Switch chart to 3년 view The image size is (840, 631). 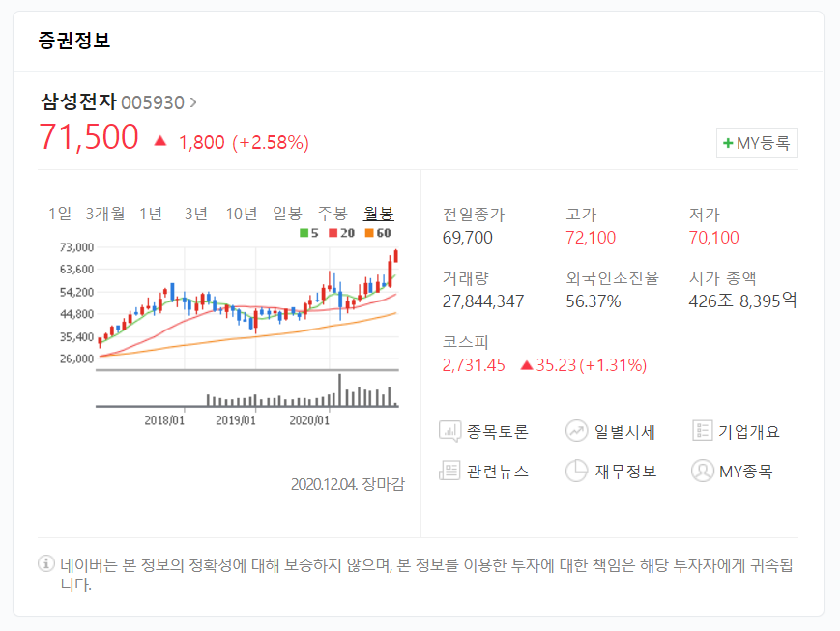(196, 214)
